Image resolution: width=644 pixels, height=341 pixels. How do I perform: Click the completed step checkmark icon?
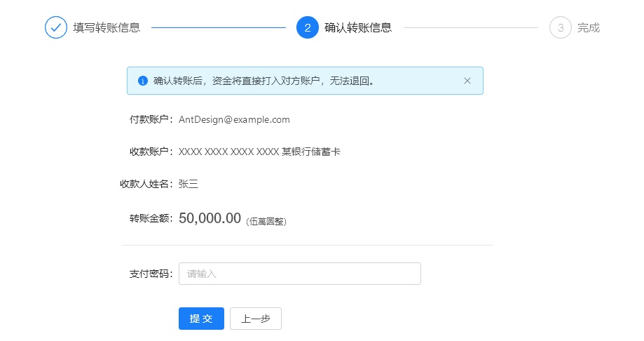coord(56,27)
